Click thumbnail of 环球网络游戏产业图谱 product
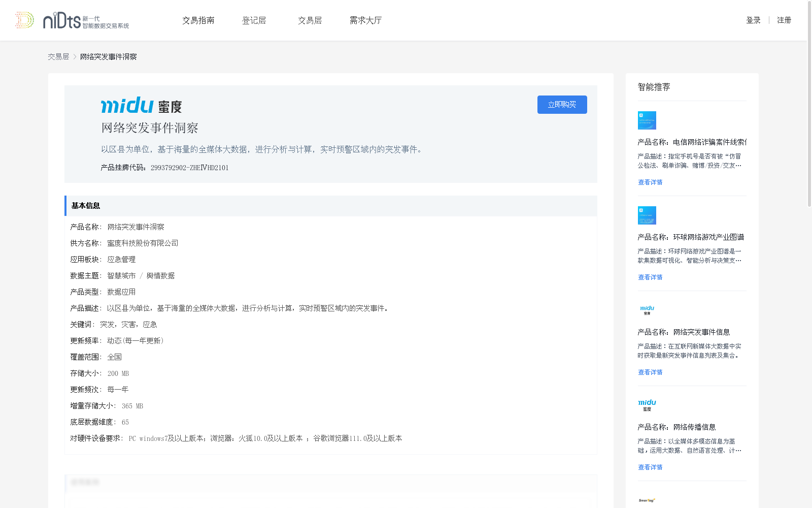Image resolution: width=812 pixels, height=508 pixels. click(647, 215)
